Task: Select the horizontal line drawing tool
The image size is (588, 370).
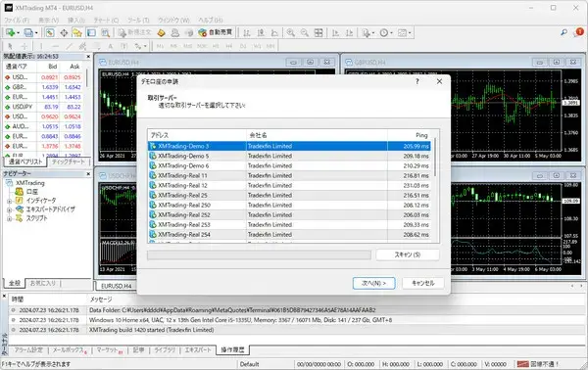Action: pos(55,46)
